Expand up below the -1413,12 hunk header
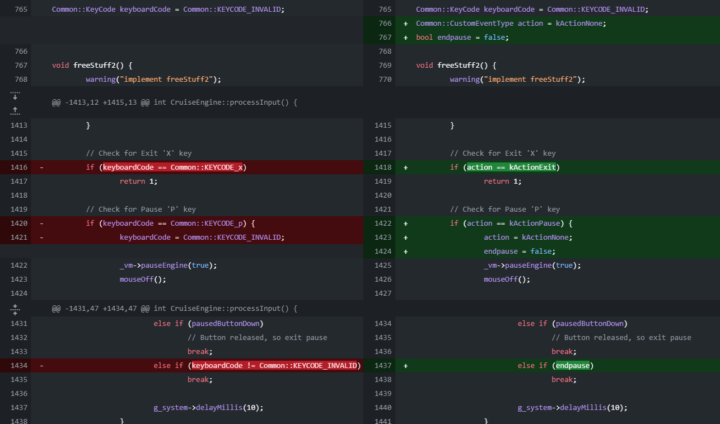720x424 pixels. [15, 109]
